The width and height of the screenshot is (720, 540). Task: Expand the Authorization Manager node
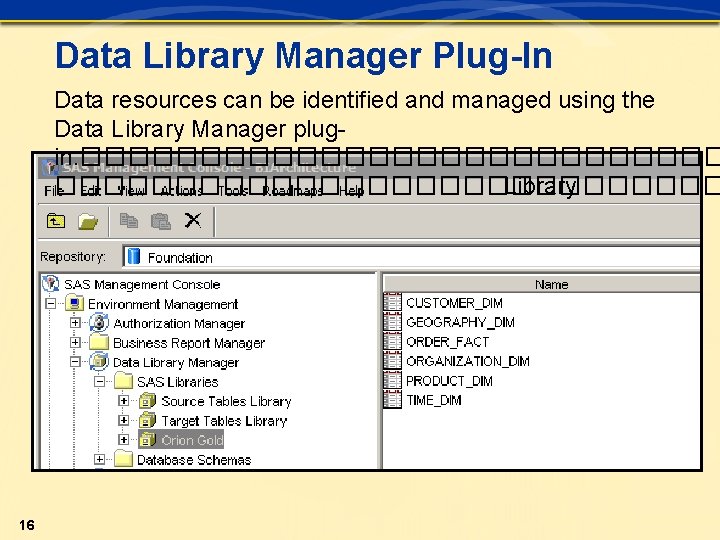pyautogui.click(x=75, y=323)
